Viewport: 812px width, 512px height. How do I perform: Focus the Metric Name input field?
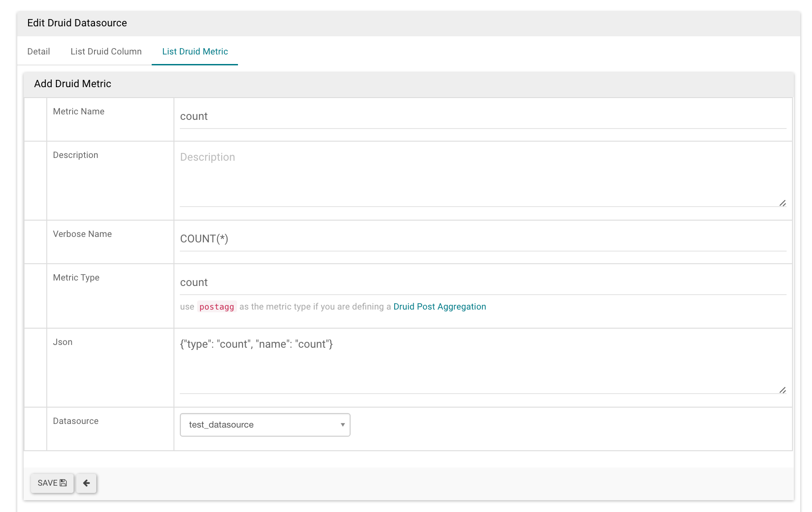point(482,117)
